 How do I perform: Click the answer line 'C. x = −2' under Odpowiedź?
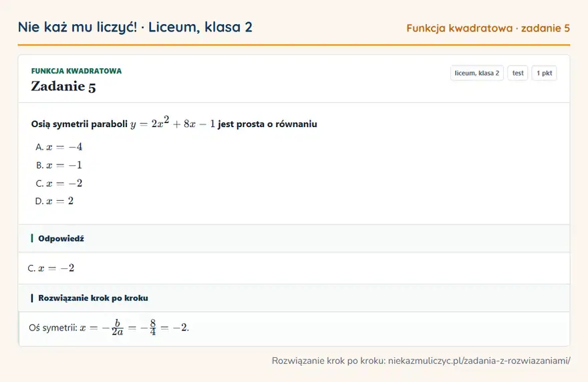(x=51, y=268)
